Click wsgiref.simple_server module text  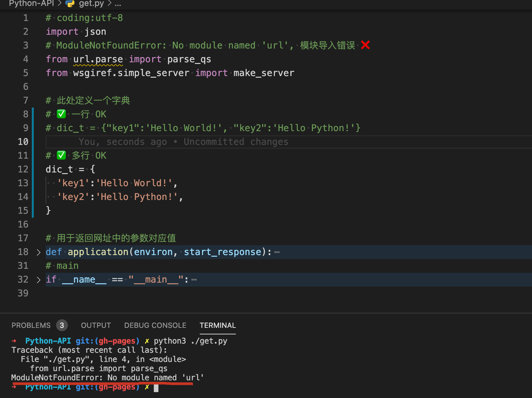(131, 73)
